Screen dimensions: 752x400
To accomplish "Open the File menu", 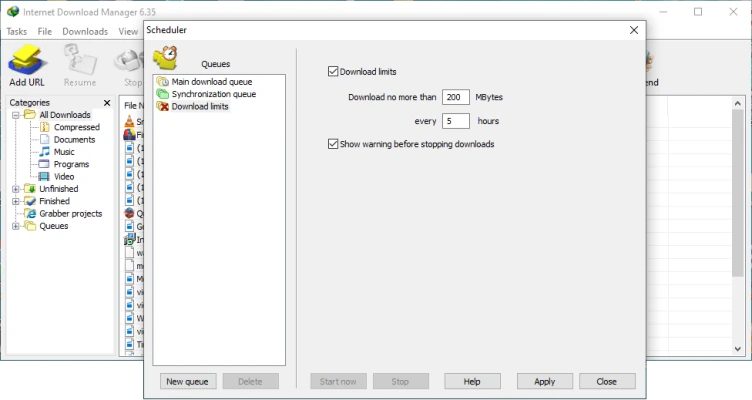I will (x=45, y=32).
